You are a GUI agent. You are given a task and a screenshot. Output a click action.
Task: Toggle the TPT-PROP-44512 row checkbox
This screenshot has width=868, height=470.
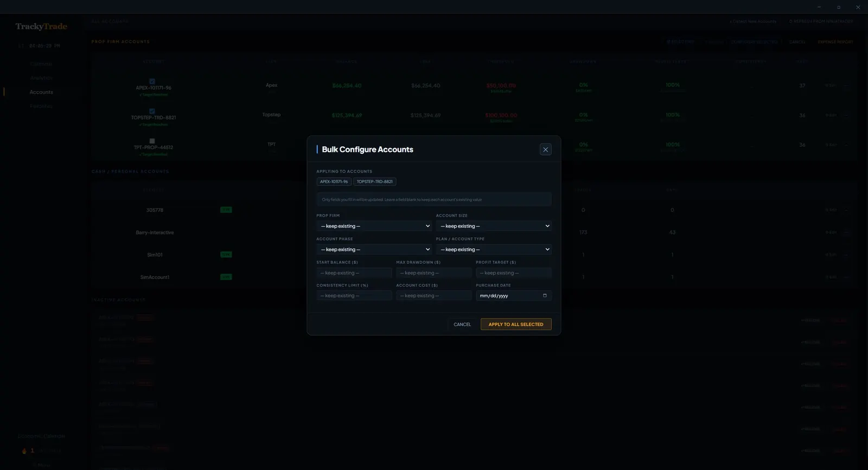coord(152,141)
